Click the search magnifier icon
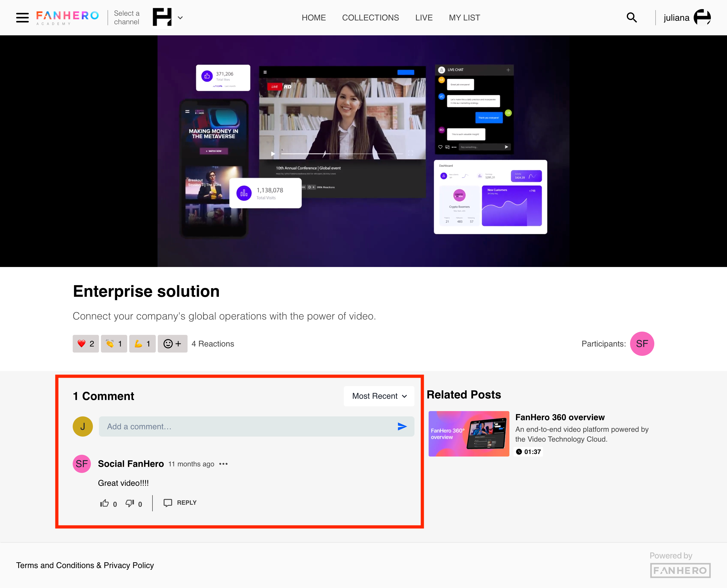The width and height of the screenshot is (727, 588). click(x=632, y=18)
